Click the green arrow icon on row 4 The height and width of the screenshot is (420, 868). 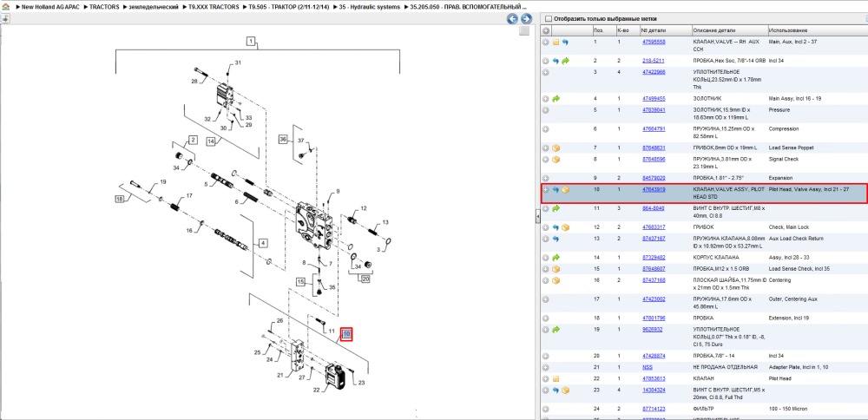click(556, 99)
